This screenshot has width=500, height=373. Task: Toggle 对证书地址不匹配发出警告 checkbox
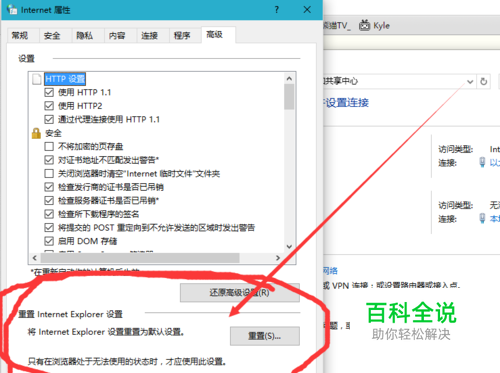pyautogui.click(x=49, y=160)
